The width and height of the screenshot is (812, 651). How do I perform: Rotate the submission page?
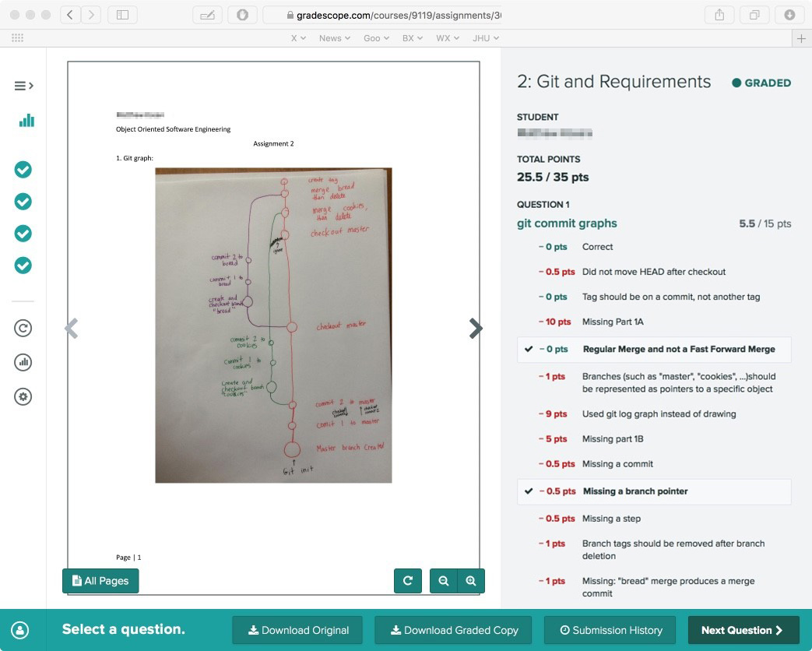(408, 581)
